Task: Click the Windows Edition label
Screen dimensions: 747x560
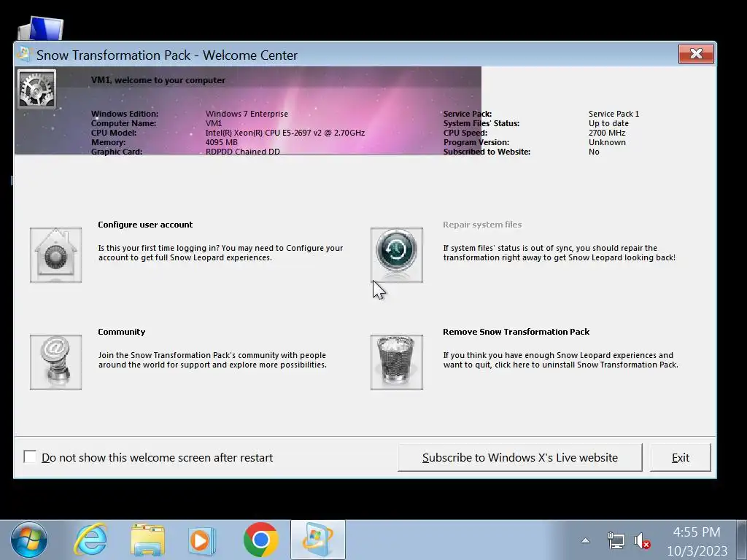Action: (x=125, y=114)
